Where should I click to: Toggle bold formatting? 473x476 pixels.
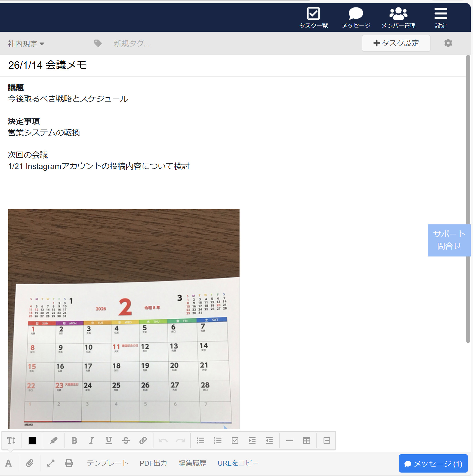pyautogui.click(x=74, y=440)
